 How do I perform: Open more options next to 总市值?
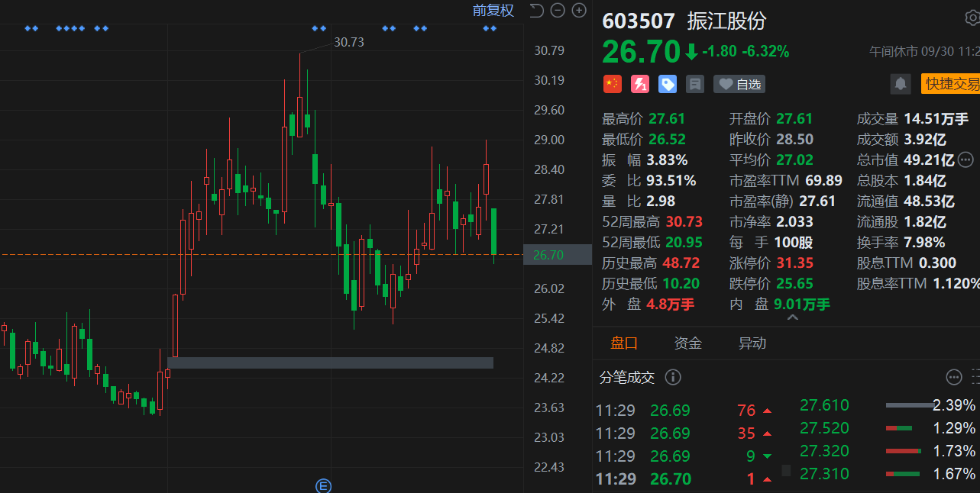965,159
